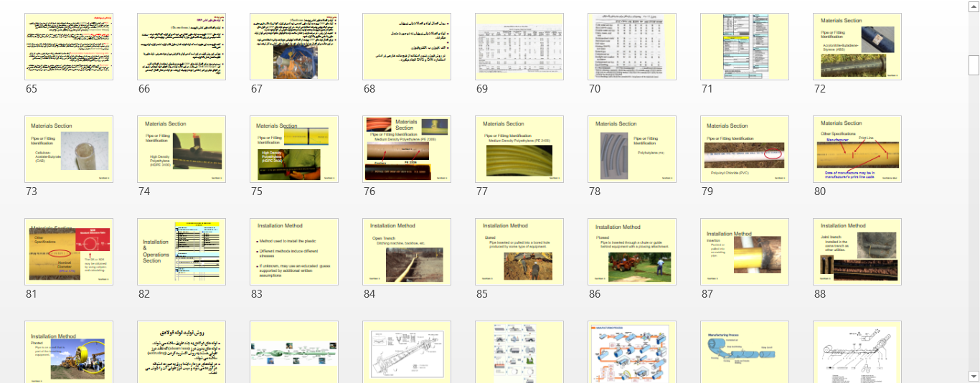This screenshot has width=980, height=383.
Task: Click the scrollbar down arrow
Action: coord(974,376)
